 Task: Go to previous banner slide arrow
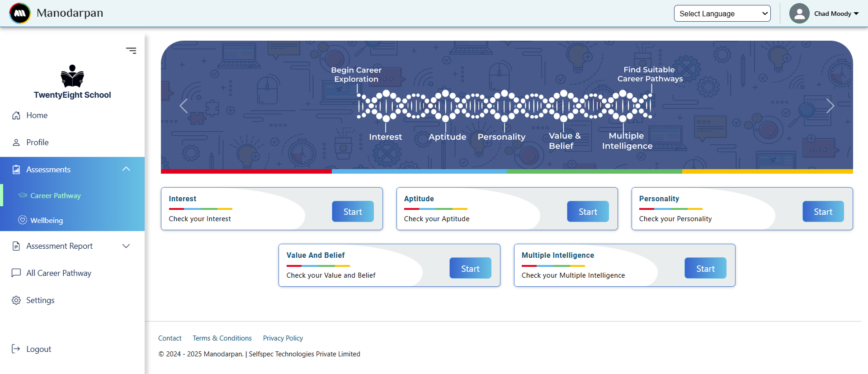pyautogui.click(x=184, y=106)
